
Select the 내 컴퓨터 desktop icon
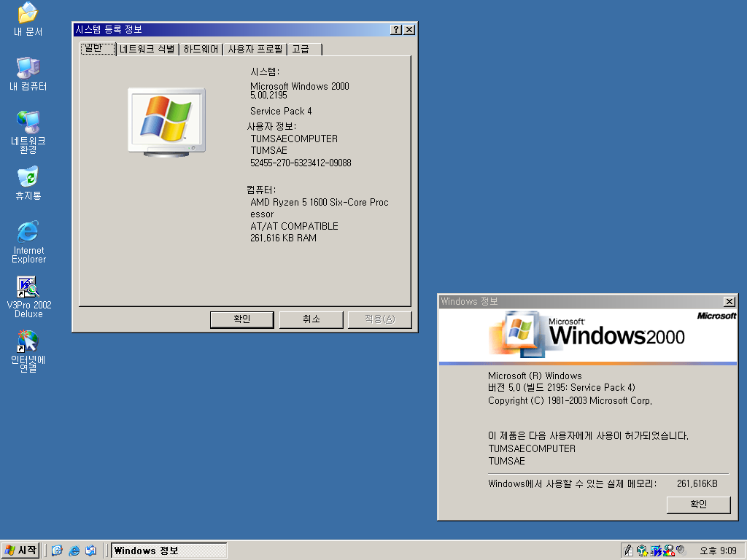click(28, 74)
